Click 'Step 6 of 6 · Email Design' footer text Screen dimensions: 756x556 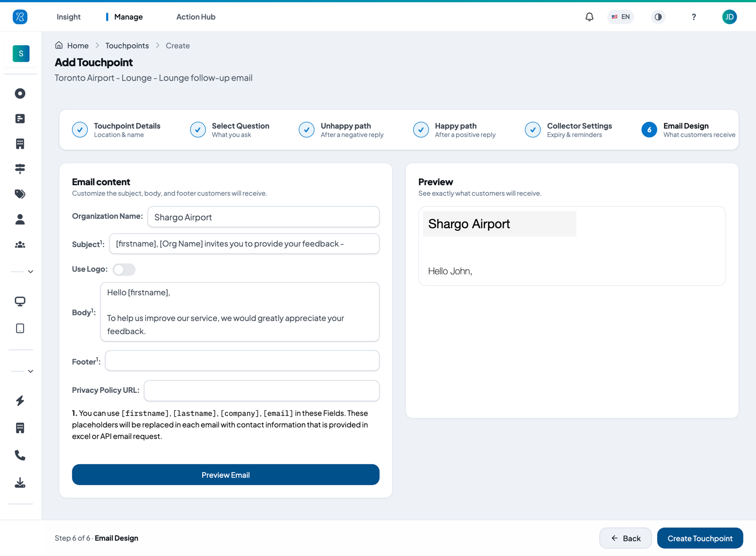tap(97, 538)
